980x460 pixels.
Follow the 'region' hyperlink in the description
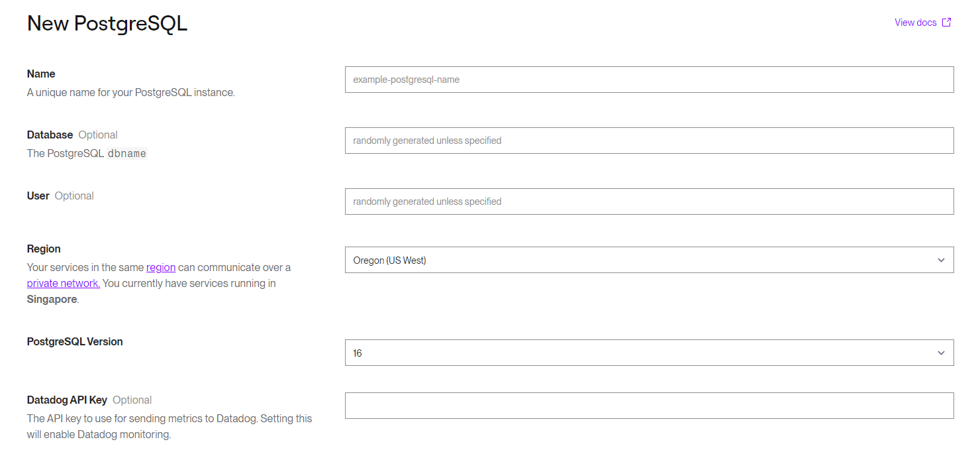[161, 268]
